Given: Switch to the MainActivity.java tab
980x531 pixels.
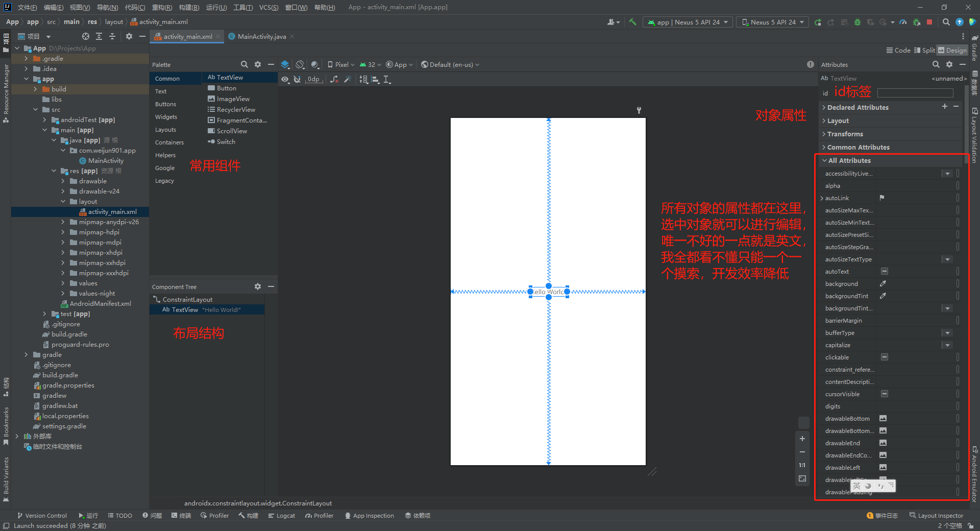Looking at the screenshot, I should tap(261, 36).
